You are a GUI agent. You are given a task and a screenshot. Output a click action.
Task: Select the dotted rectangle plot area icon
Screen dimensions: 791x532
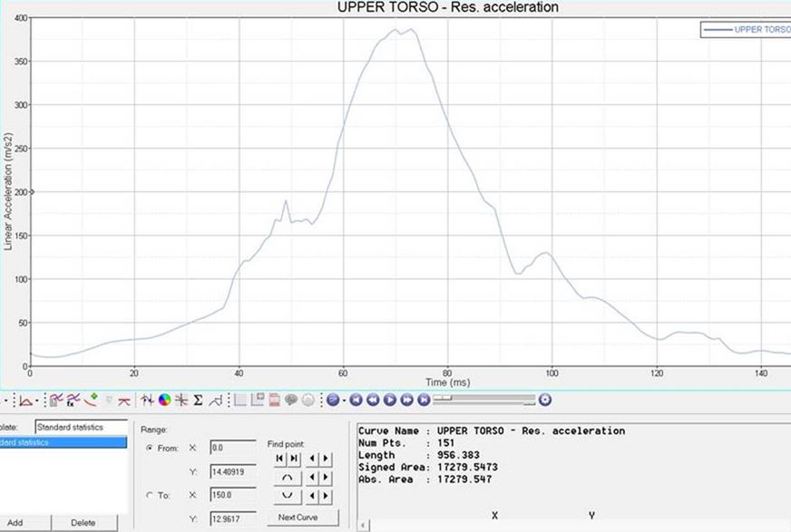pyautogui.click(x=240, y=401)
